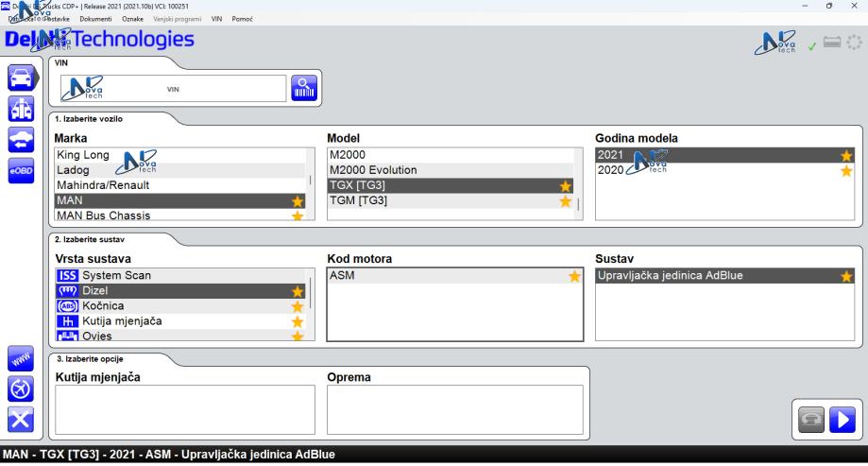
Task: Toggle favorite star on MAN row
Action: 298,201
